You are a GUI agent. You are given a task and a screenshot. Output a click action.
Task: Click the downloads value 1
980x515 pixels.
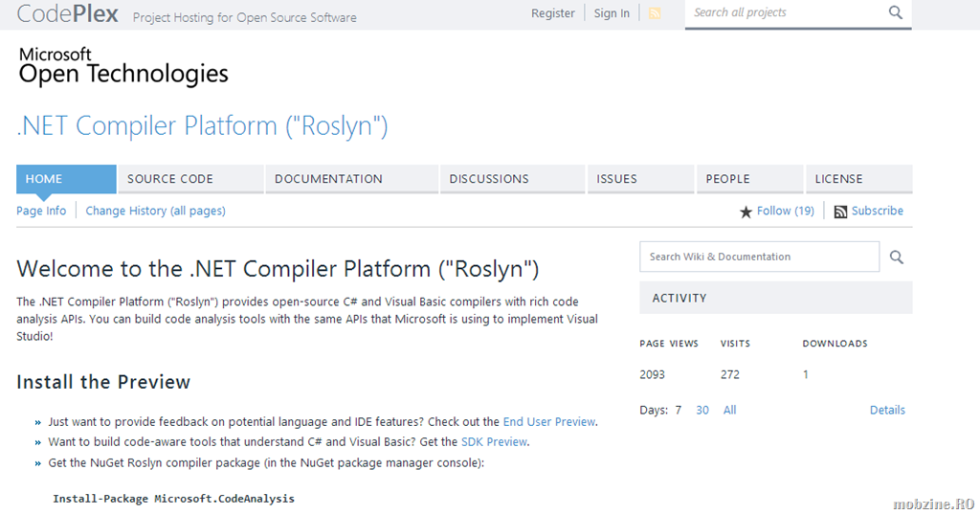coord(806,374)
